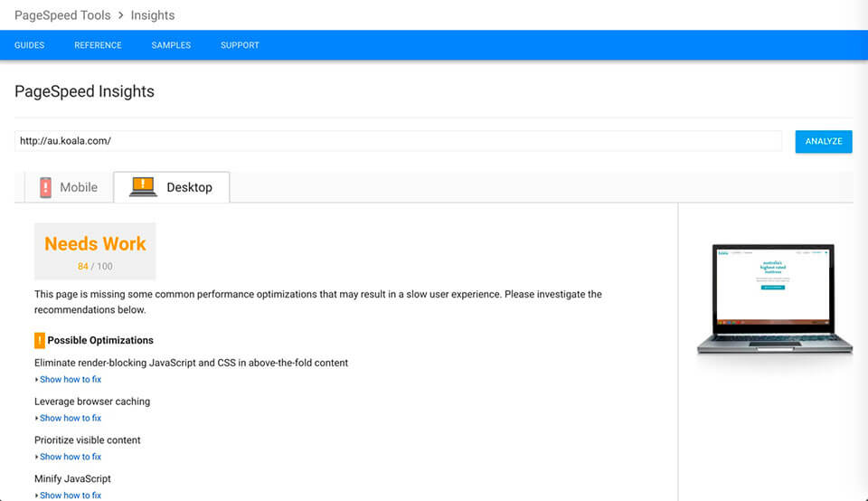Click the orange Possible Optimizations exclamation icon
The image size is (868, 501).
(x=39, y=340)
